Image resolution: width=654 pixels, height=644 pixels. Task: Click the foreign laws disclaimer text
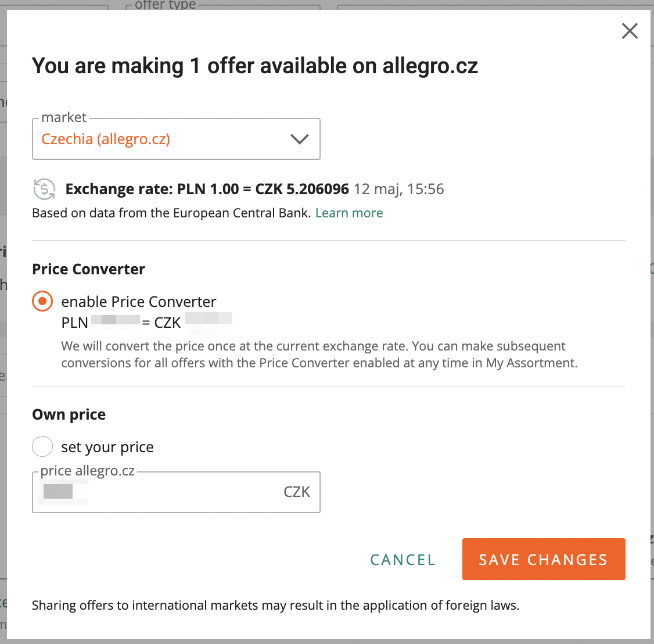pos(275,605)
